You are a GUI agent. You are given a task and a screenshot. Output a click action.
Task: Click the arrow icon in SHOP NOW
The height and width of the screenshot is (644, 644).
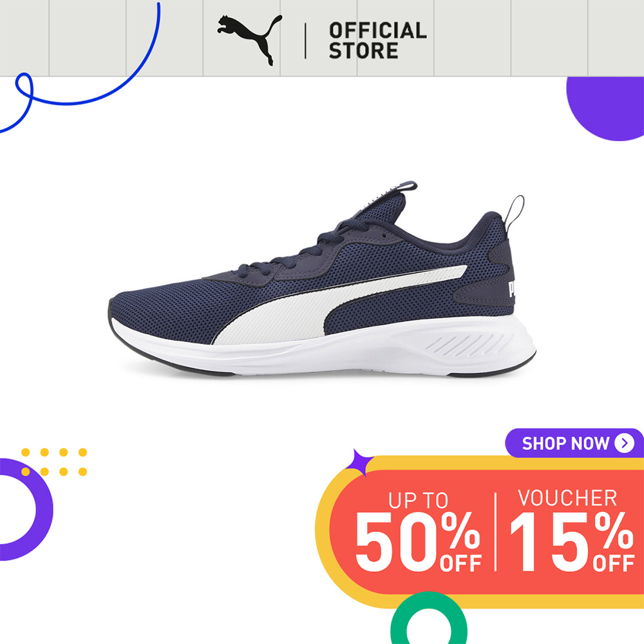click(624, 443)
